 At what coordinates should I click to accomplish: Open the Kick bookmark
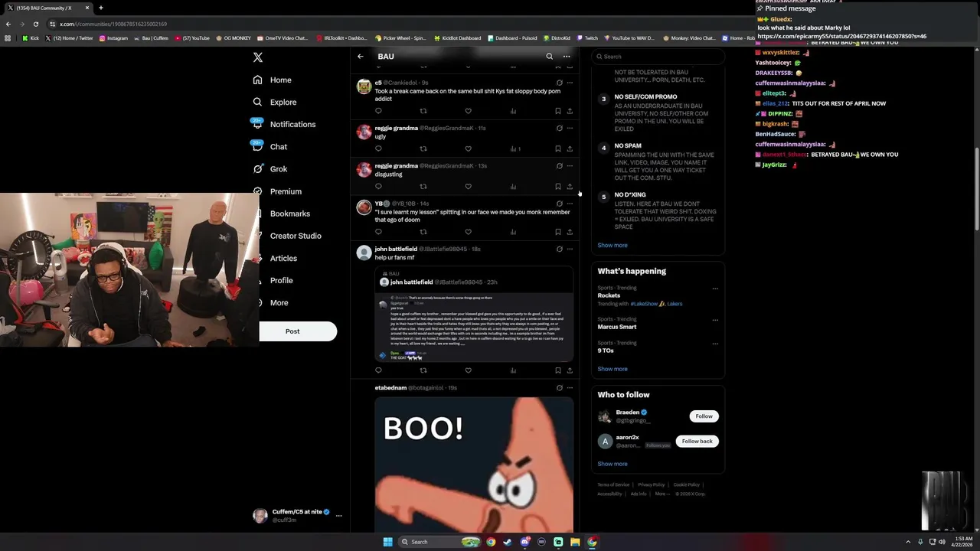(x=31, y=37)
